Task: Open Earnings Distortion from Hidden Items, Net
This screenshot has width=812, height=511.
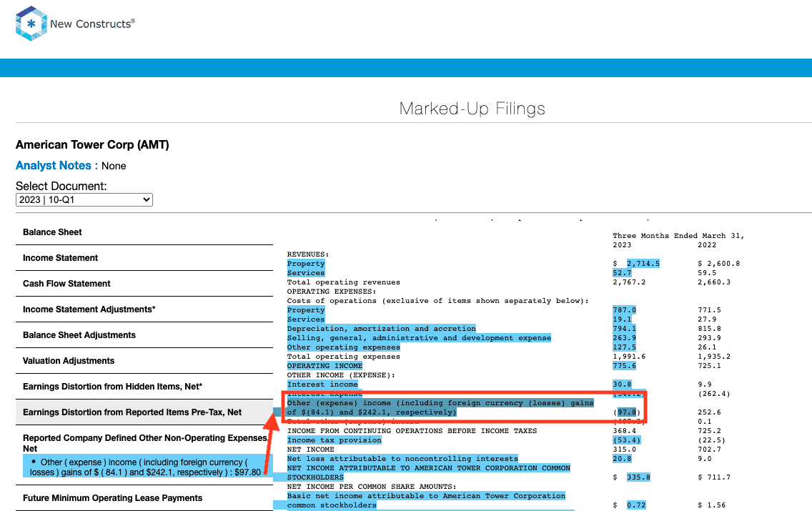Action: click(112, 386)
